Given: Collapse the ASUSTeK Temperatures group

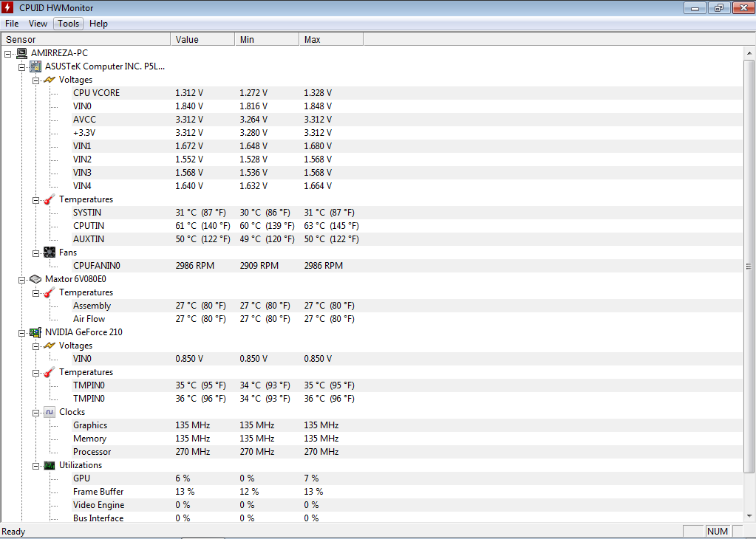Looking at the screenshot, I should (35, 200).
